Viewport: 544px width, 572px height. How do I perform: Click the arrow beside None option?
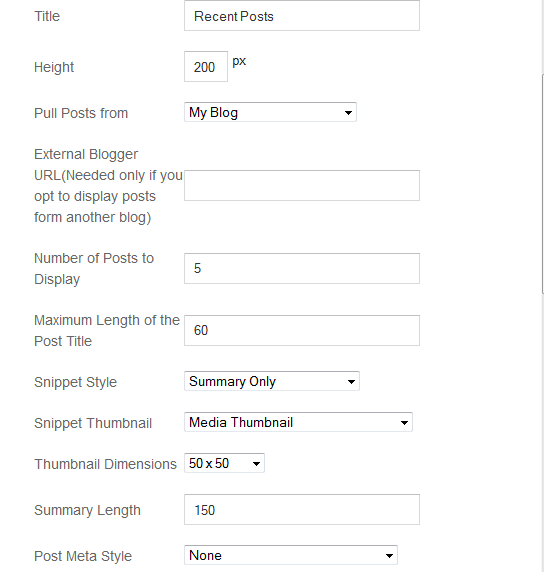point(389,556)
